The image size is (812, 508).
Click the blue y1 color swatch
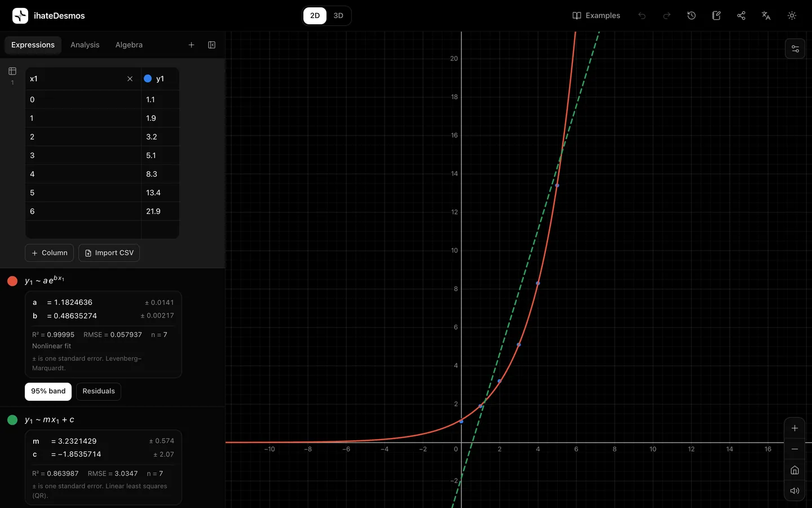[148, 79]
